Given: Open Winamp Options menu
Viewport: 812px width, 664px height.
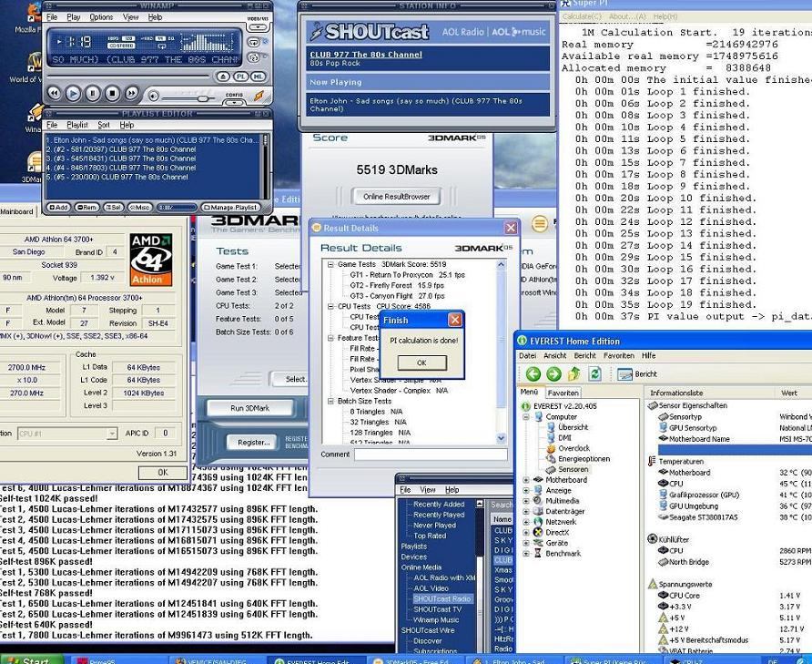Looking at the screenshot, I should (x=101, y=17).
